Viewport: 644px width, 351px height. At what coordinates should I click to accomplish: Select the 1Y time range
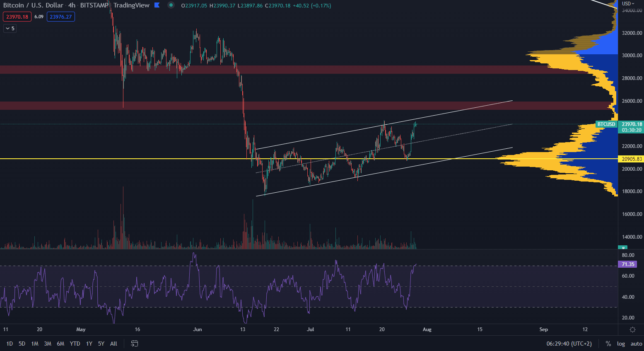(89, 344)
